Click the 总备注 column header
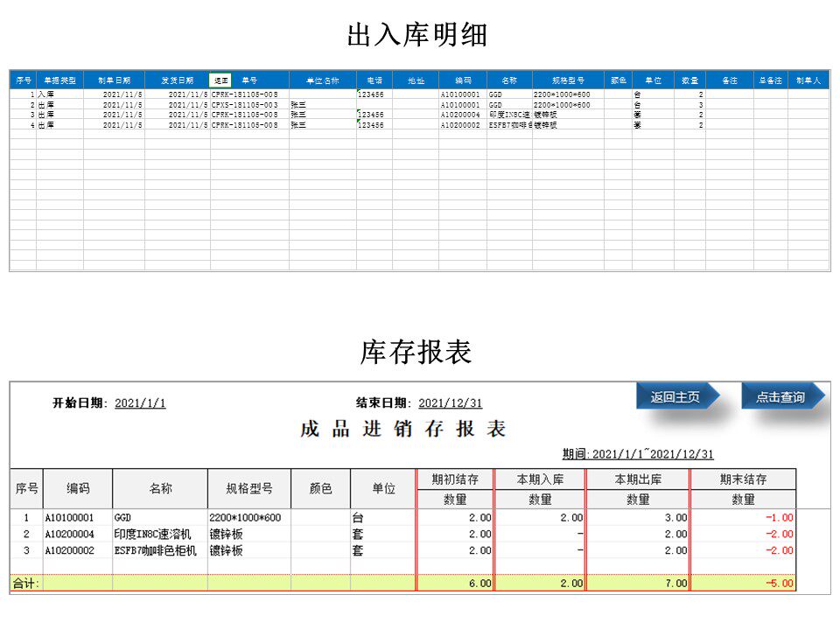 pos(770,80)
